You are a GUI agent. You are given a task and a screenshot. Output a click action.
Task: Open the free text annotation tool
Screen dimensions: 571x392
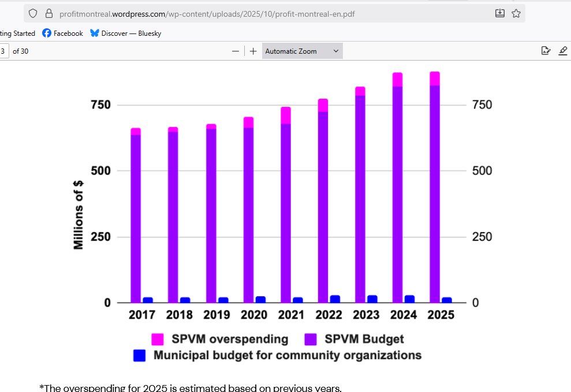(x=546, y=51)
